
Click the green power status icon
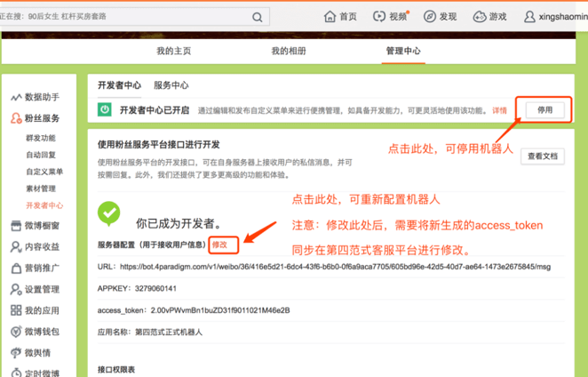(x=105, y=109)
